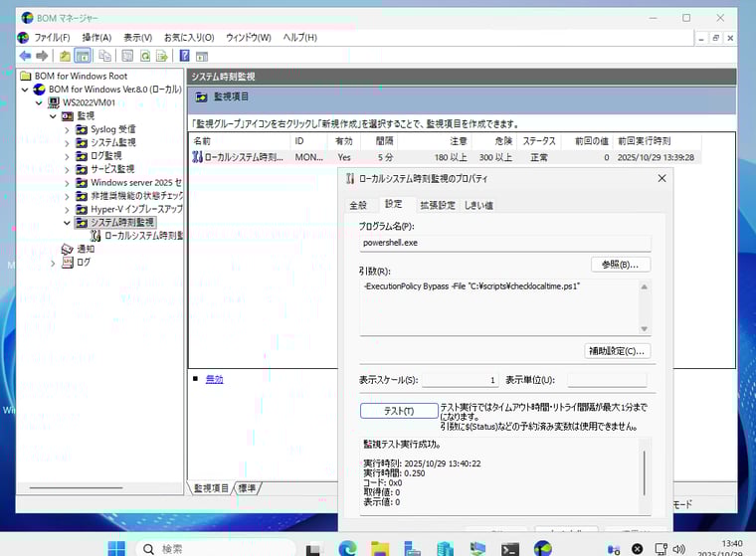The image size is (756, 556).
Task: Click the テスト(T) button
Action: click(399, 411)
